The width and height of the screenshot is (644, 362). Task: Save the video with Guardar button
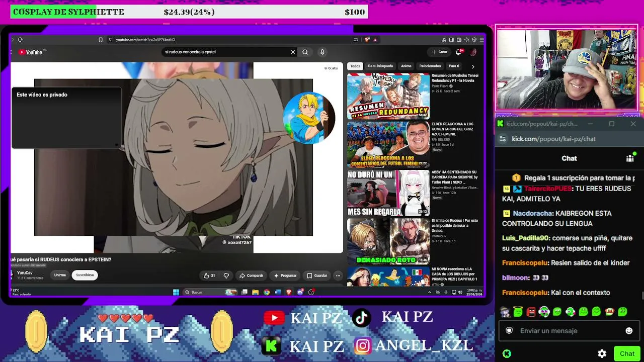[317, 276]
